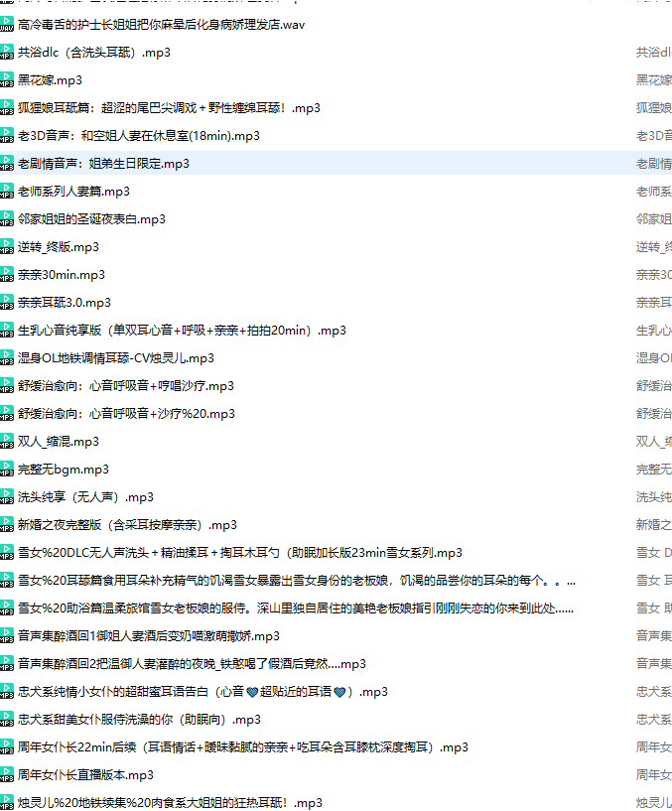Click the icon for 音声集醉酒回1 file
The width and height of the screenshot is (672, 811).
pos(7,636)
